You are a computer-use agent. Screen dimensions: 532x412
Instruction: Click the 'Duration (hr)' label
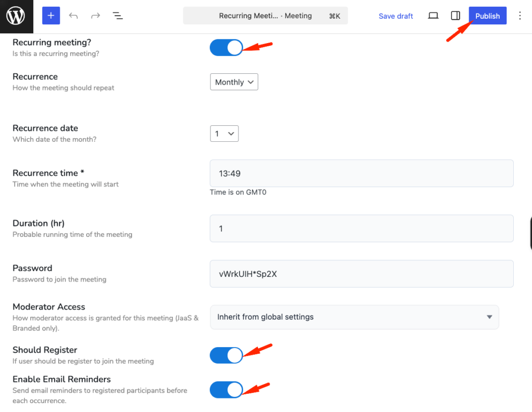(38, 223)
